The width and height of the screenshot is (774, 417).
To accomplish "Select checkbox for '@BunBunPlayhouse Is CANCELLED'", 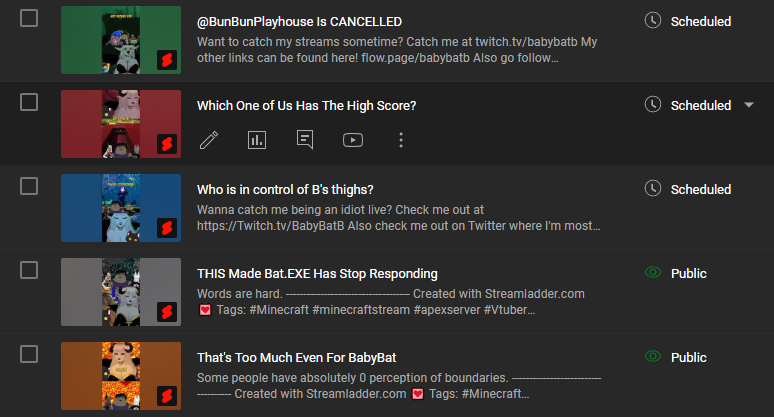I will 29,18.
